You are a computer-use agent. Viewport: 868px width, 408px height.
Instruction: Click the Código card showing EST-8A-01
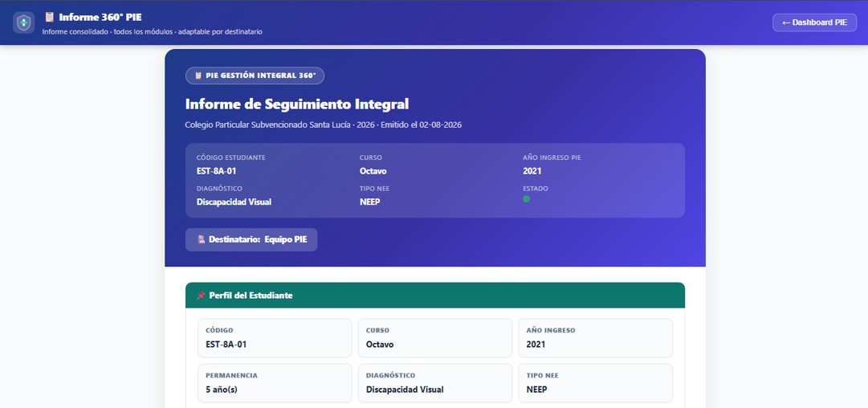pyautogui.click(x=275, y=337)
